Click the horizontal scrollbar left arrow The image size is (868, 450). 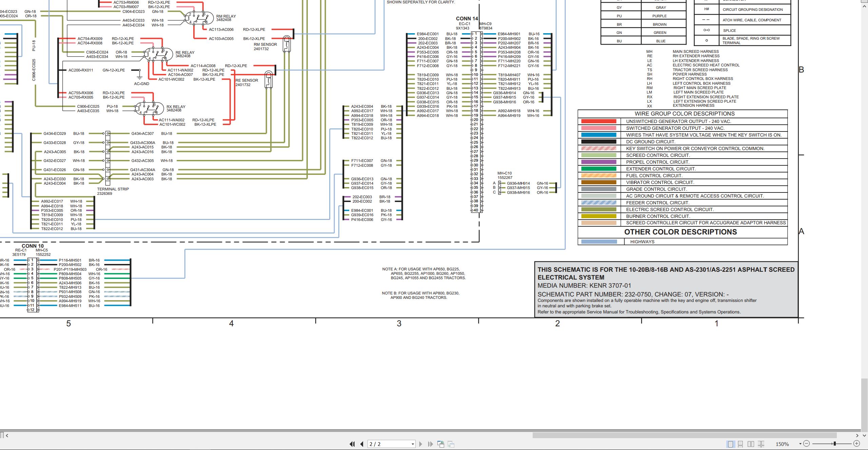7,435
